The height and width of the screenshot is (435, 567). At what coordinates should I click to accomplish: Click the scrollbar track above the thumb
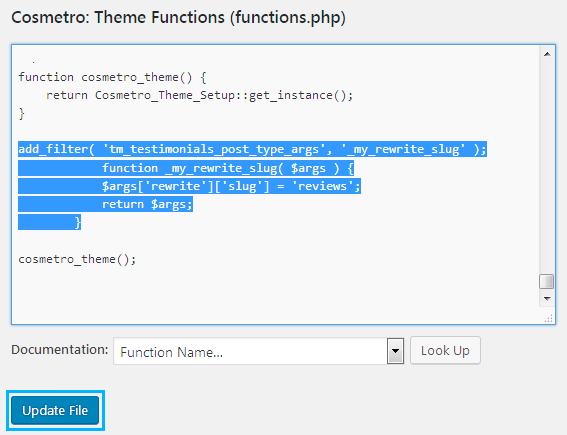click(547, 166)
